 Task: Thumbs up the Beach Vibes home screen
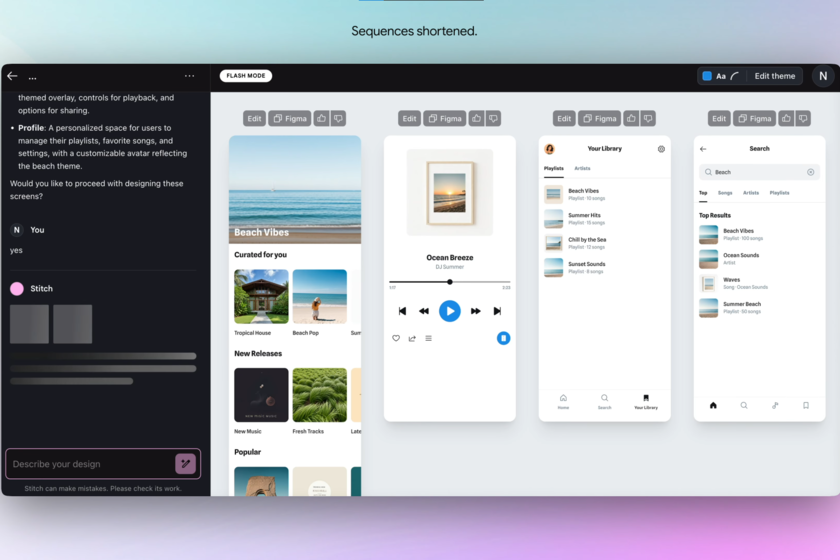[x=321, y=118]
